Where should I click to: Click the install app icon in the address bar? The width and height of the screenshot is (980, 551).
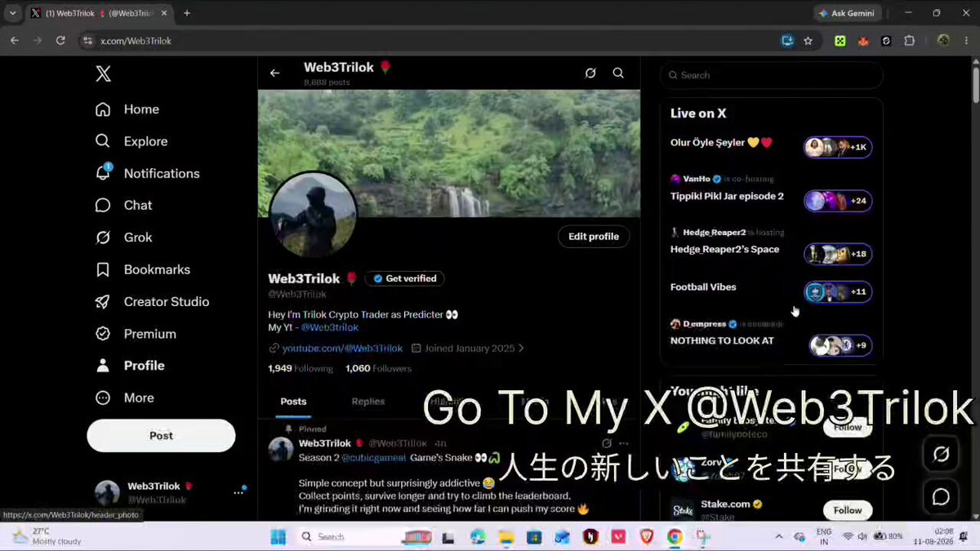tap(787, 40)
